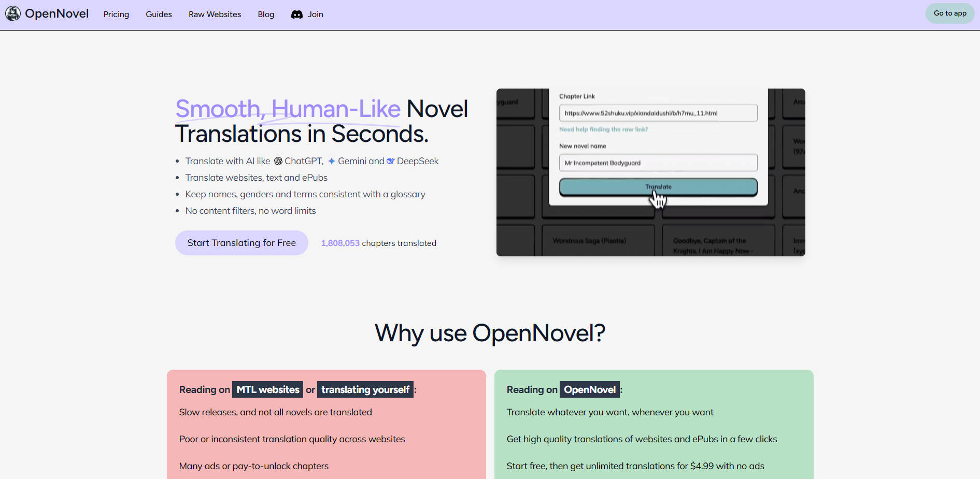Visit the Blog
The height and width of the screenshot is (479, 980).
point(265,14)
